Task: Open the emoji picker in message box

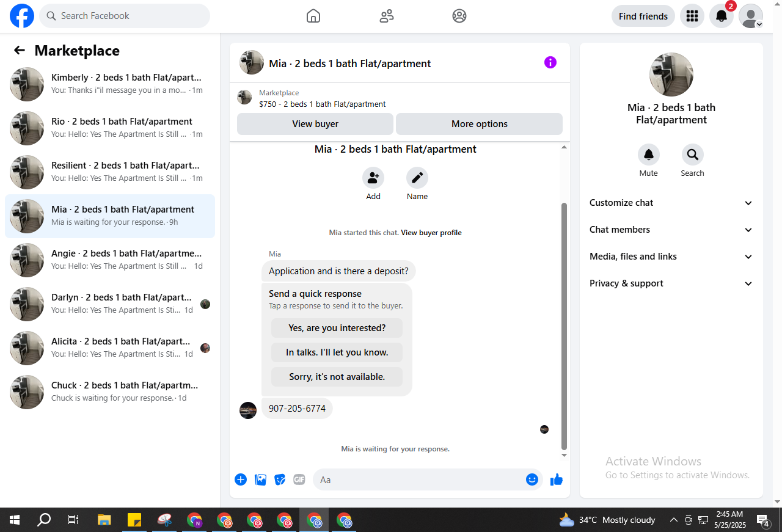Action: [532, 479]
